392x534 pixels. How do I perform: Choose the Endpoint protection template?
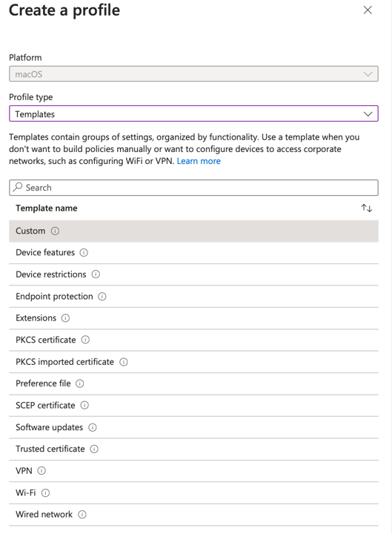(x=193, y=296)
